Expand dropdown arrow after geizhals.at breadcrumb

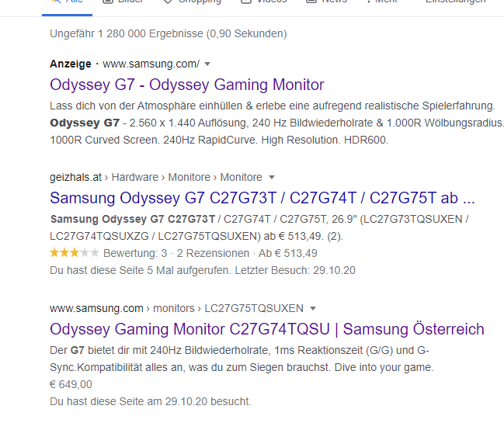pos(272,177)
